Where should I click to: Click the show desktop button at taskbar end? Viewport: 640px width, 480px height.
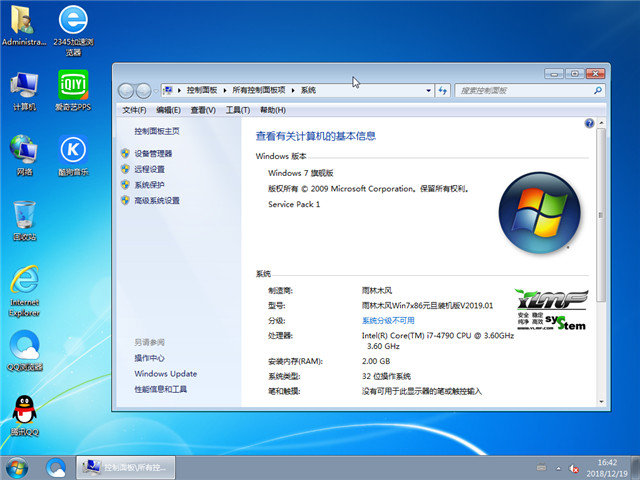635,468
